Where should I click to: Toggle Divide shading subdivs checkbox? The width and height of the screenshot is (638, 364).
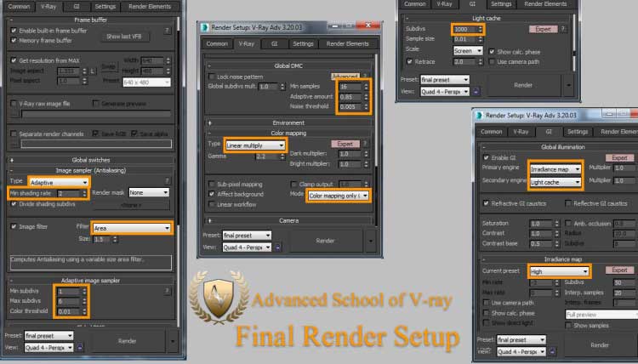(14, 204)
